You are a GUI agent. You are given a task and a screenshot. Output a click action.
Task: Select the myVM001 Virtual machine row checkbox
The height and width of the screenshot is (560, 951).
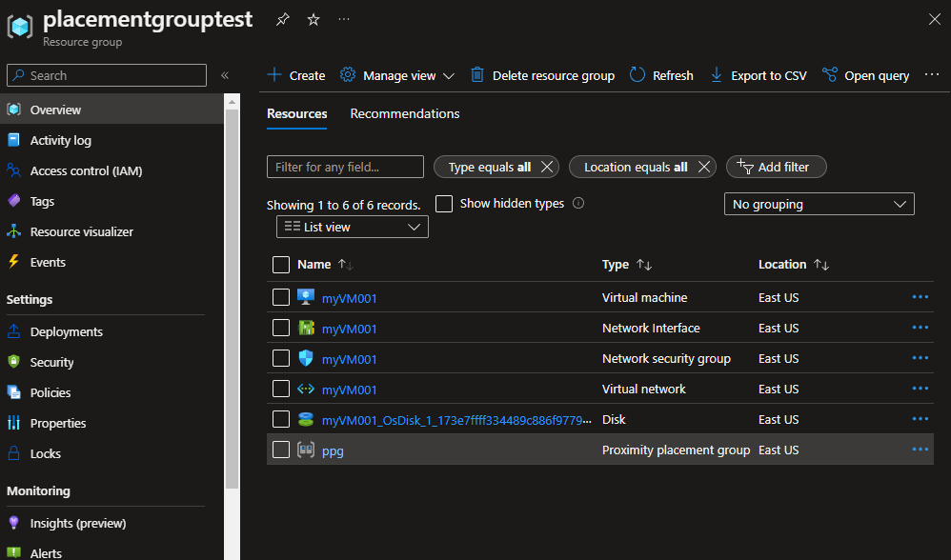pos(281,297)
